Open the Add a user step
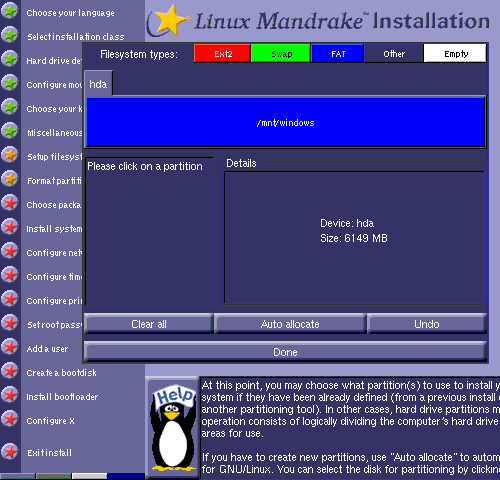Image resolution: width=500 pixels, height=480 pixels. coord(47,349)
